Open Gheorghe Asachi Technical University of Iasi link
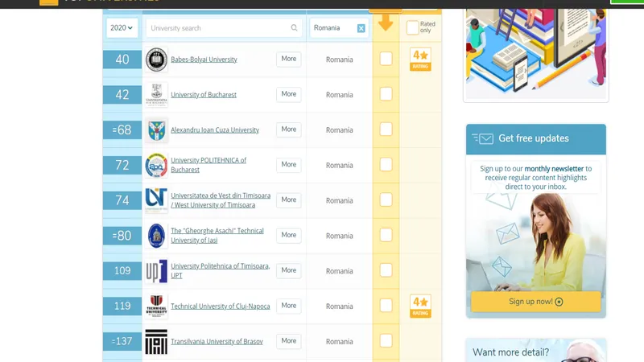Viewport: 644px width, 362px height. 217,236
